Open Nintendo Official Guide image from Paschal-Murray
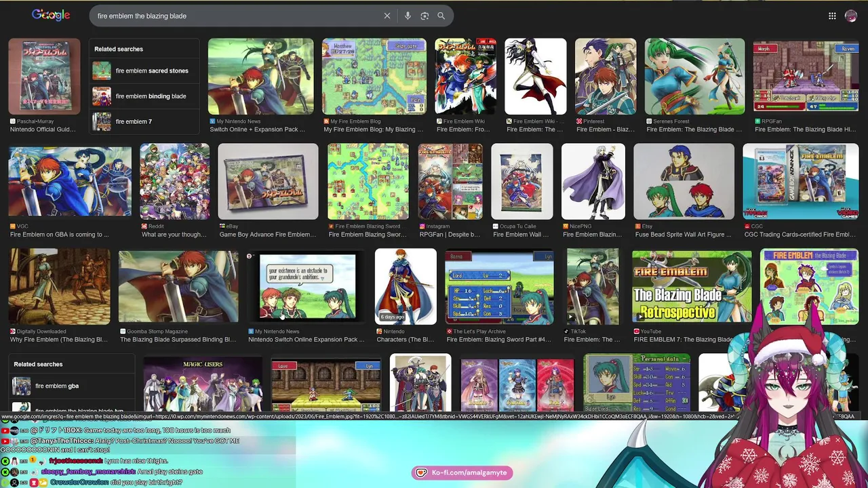 [x=44, y=76]
